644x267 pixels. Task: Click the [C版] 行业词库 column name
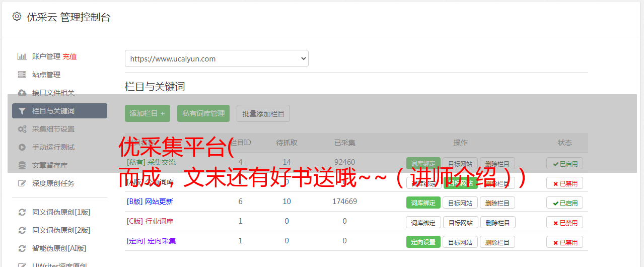150,221
